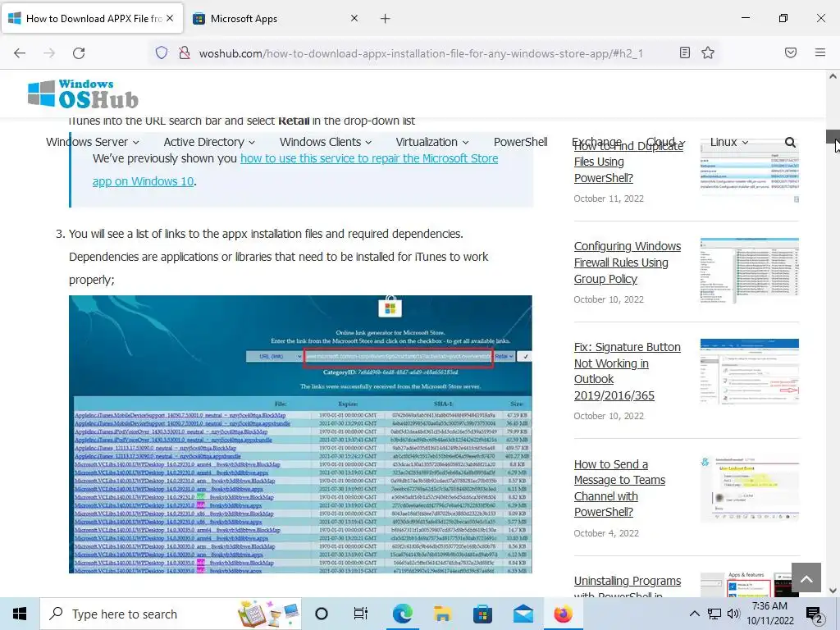
Task: Open a new tab with plus button
Action: (x=386, y=19)
